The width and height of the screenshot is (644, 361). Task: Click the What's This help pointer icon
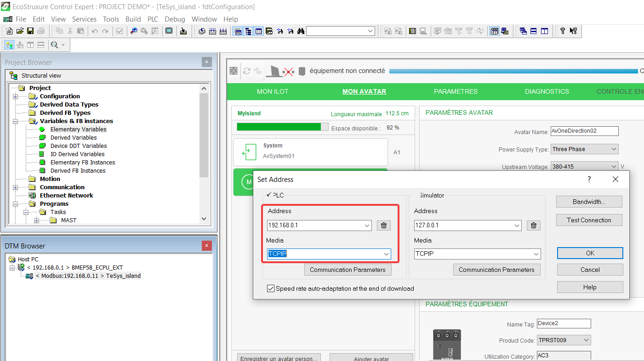coord(573,31)
